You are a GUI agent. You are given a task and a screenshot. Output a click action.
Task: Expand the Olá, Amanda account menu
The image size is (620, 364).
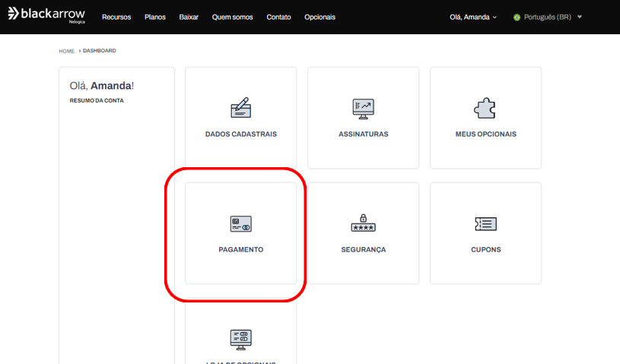tap(472, 17)
